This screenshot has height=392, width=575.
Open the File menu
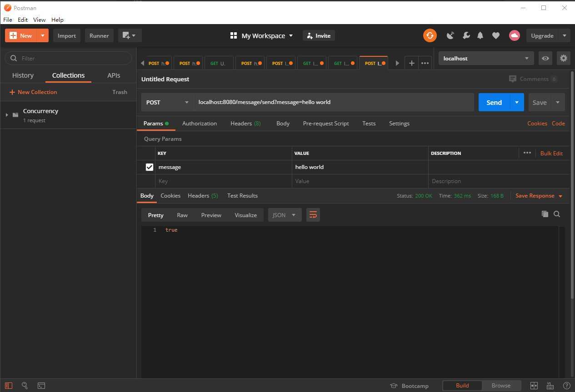(8, 20)
